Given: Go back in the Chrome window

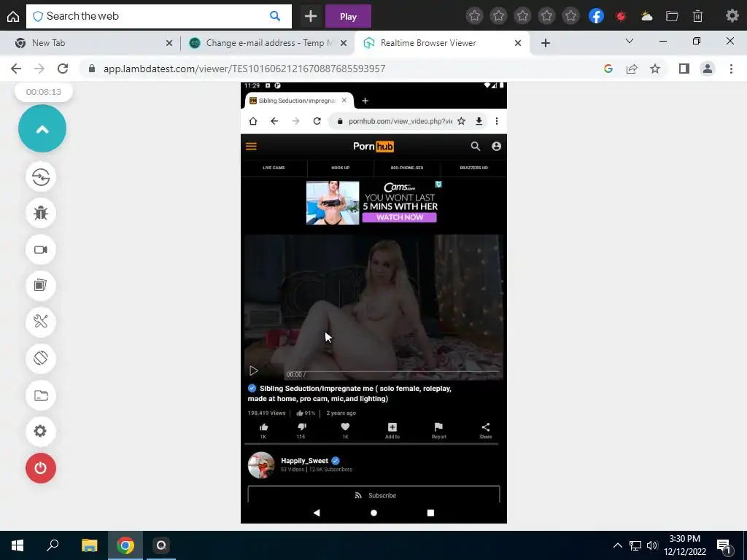Looking at the screenshot, I should pos(16,69).
